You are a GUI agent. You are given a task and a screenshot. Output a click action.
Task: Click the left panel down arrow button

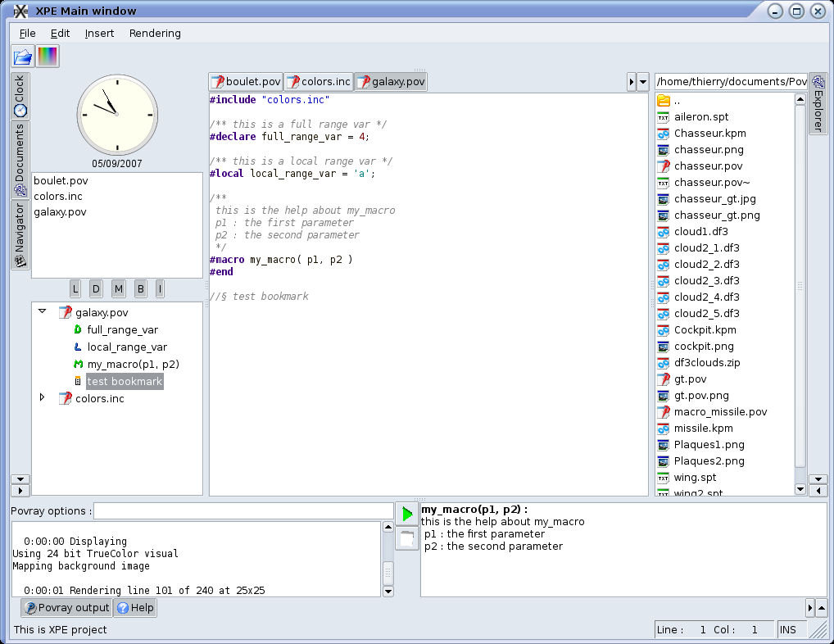point(20,479)
